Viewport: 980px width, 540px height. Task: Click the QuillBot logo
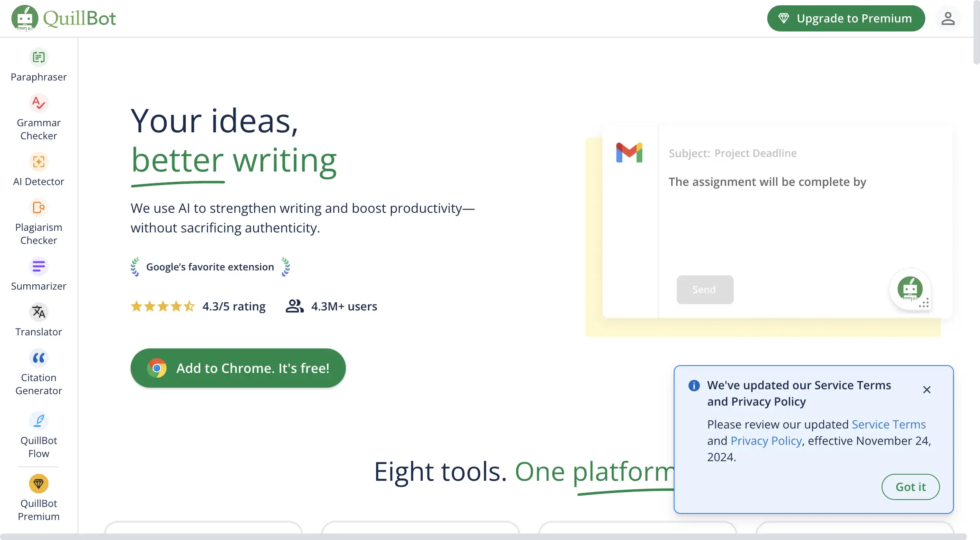(65, 18)
